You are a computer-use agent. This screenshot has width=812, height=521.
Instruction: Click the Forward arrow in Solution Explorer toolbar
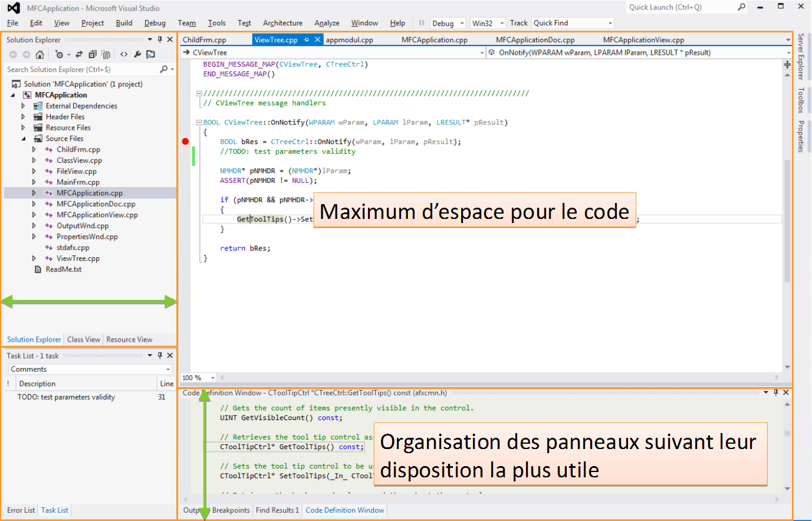pos(26,54)
